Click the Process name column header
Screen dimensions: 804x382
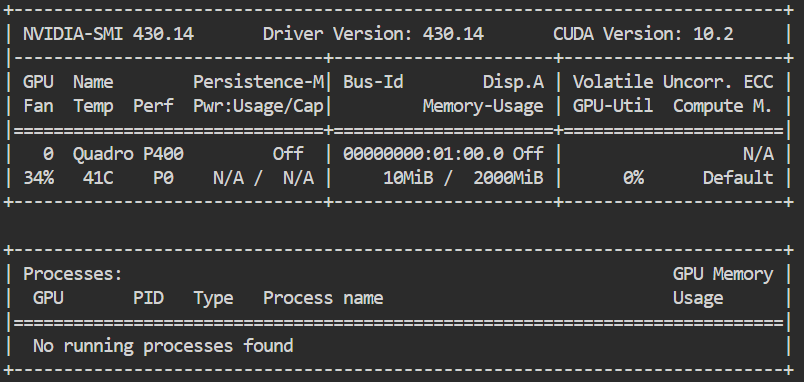click(323, 298)
